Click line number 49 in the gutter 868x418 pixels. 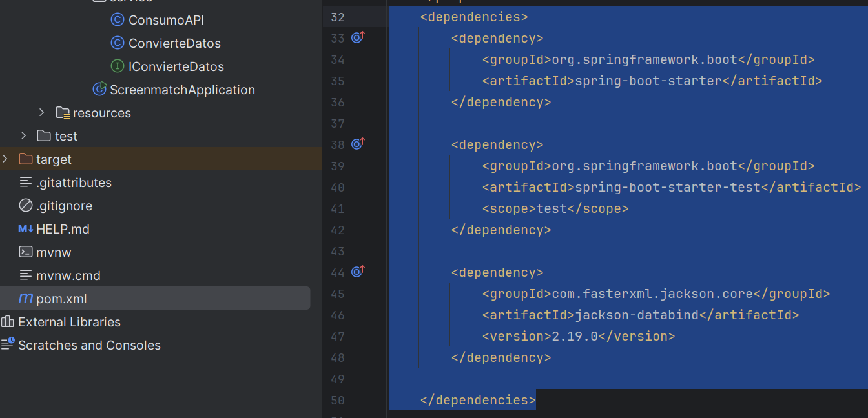pyautogui.click(x=338, y=379)
